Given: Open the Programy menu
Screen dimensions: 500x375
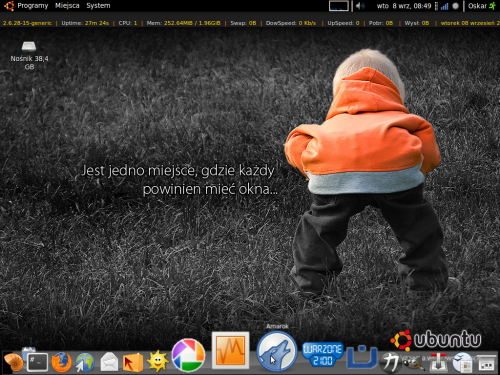Looking at the screenshot, I should [x=33, y=6].
